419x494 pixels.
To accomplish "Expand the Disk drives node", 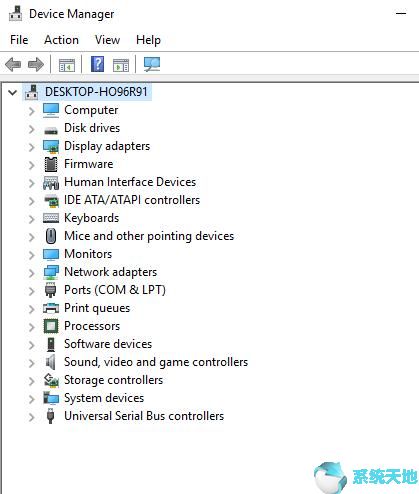I will (x=32, y=129).
